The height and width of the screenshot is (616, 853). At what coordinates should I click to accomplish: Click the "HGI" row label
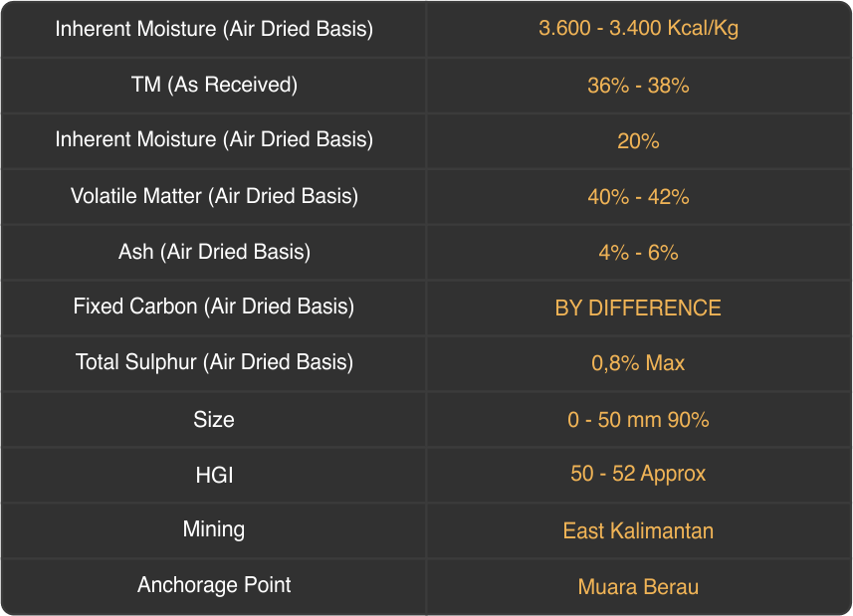pyautogui.click(x=214, y=476)
